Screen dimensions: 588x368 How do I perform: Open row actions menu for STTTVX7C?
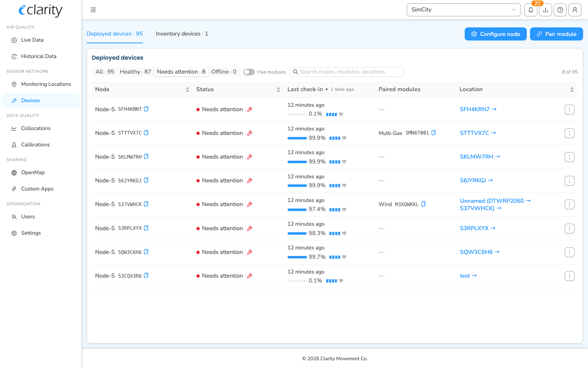pyautogui.click(x=569, y=133)
